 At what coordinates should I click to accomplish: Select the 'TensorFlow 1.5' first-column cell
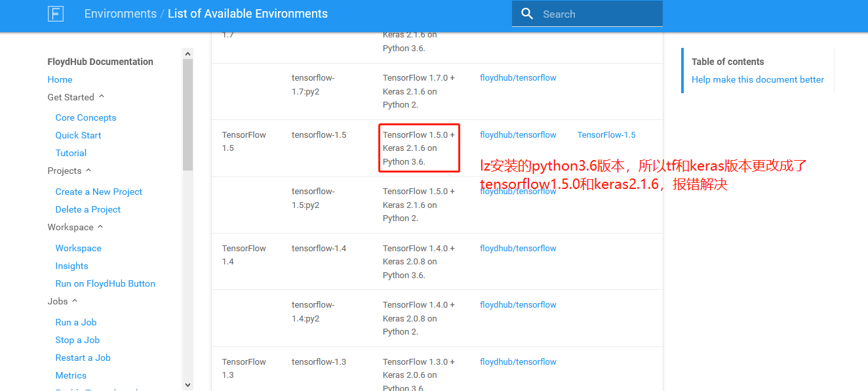click(244, 141)
